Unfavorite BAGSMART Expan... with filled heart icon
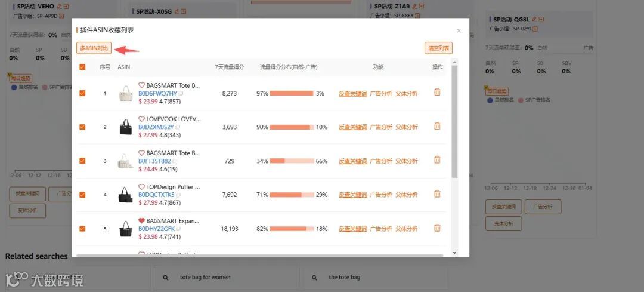Screen dimensions: 644x292 click(x=142, y=221)
